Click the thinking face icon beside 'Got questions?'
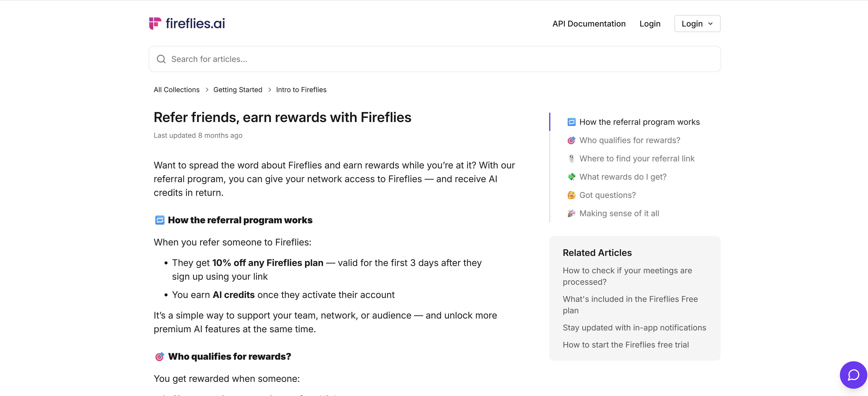Screen dimensions: 868x396 point(572,195)
